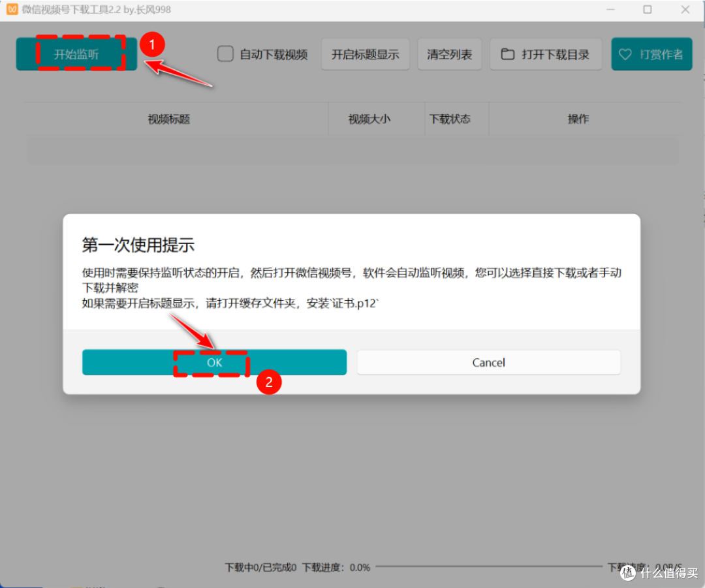The height and width of the screenshot is (588, 705).
Task: Click 开启标题显示 button
Action: 365,54
